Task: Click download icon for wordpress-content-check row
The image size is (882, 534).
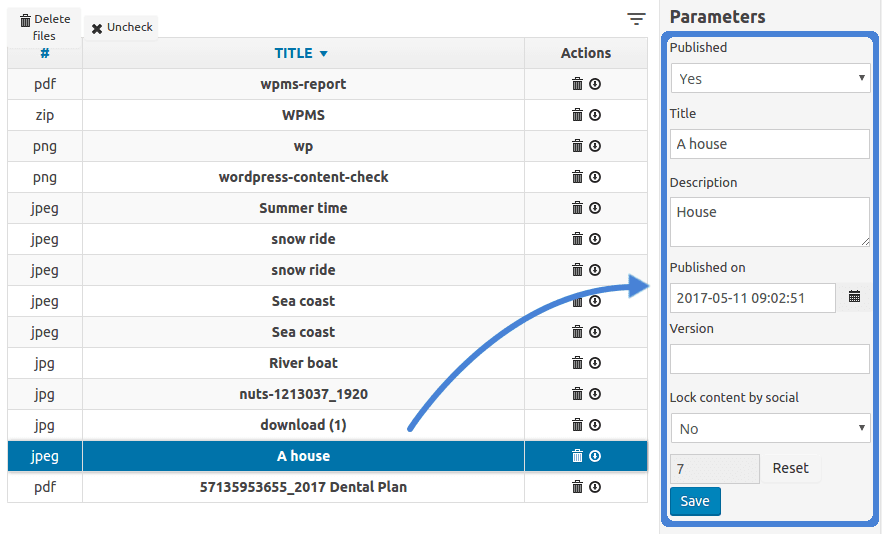Action: pyautogui.click(x=595, y=178)
